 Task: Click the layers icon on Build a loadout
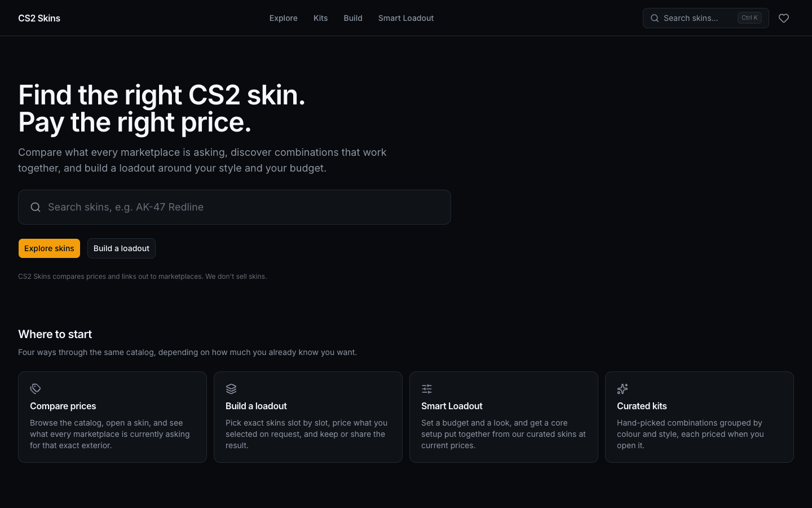(x=231, y=388)
